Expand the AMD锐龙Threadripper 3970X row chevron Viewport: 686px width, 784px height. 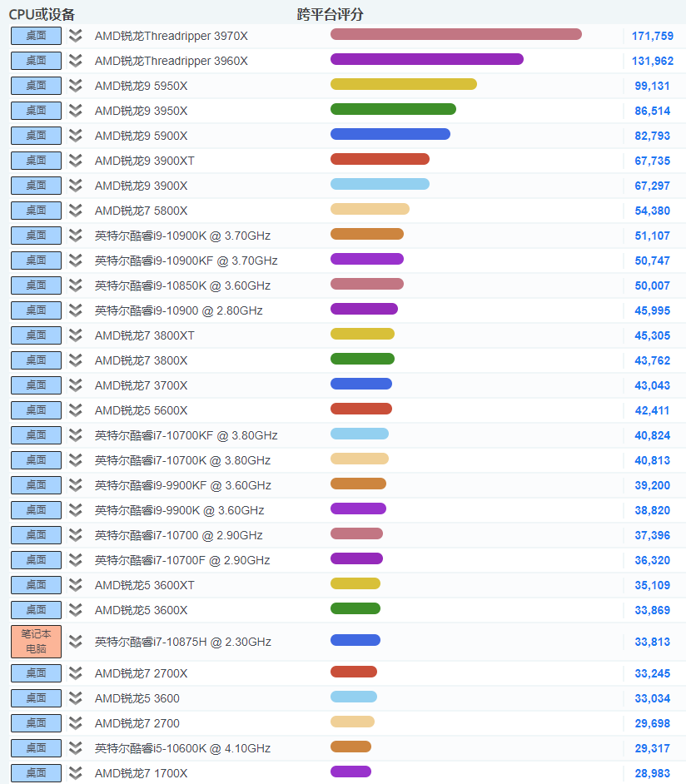pos(76,36)
